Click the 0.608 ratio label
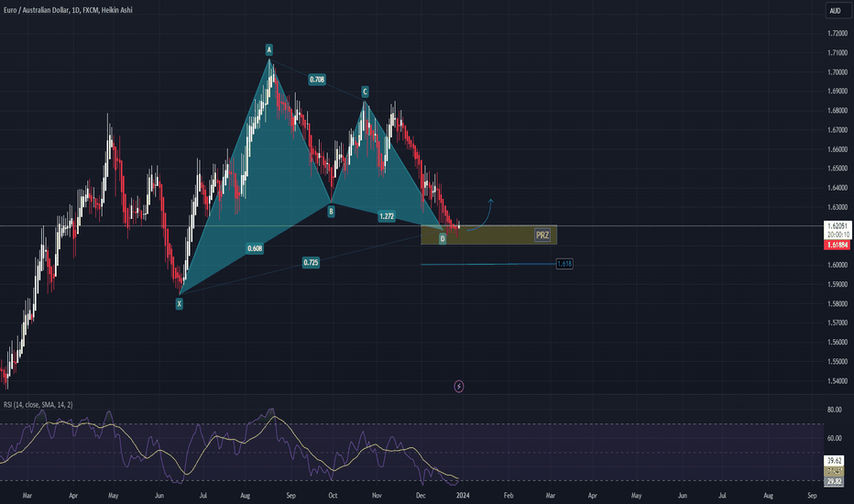The image size is (854, 504). 255,248
